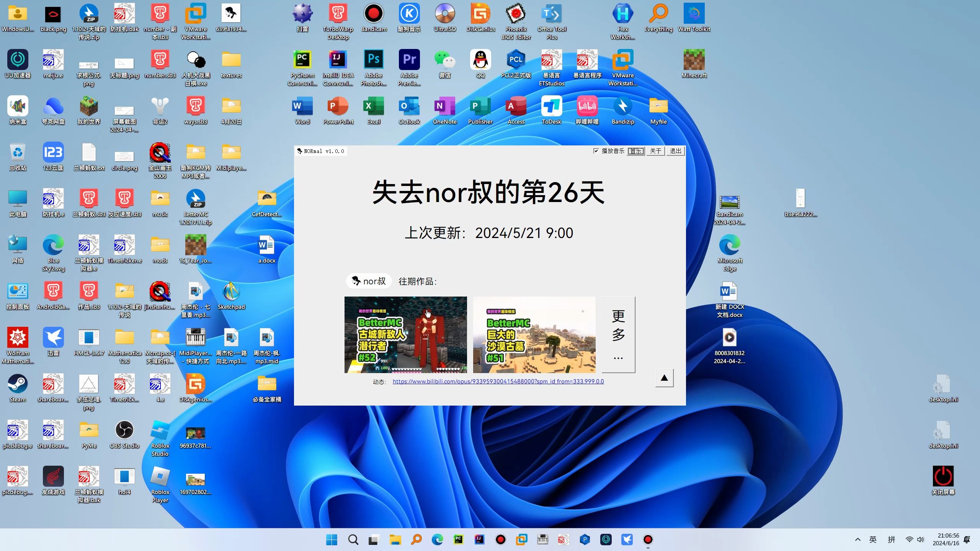Show hidden tray icons chevron

click(857, 540)
